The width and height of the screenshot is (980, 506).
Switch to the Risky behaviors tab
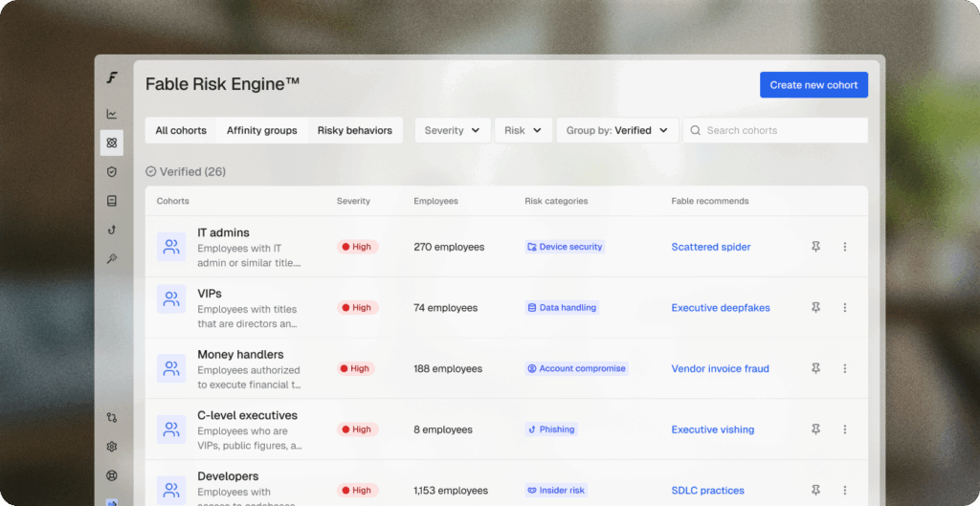pos(355,130)
